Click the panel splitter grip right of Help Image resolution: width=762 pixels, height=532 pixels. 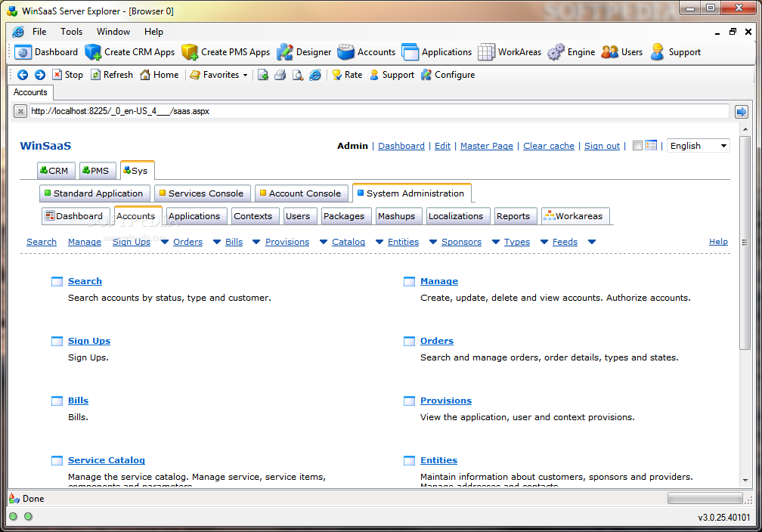tap(745, 243)
